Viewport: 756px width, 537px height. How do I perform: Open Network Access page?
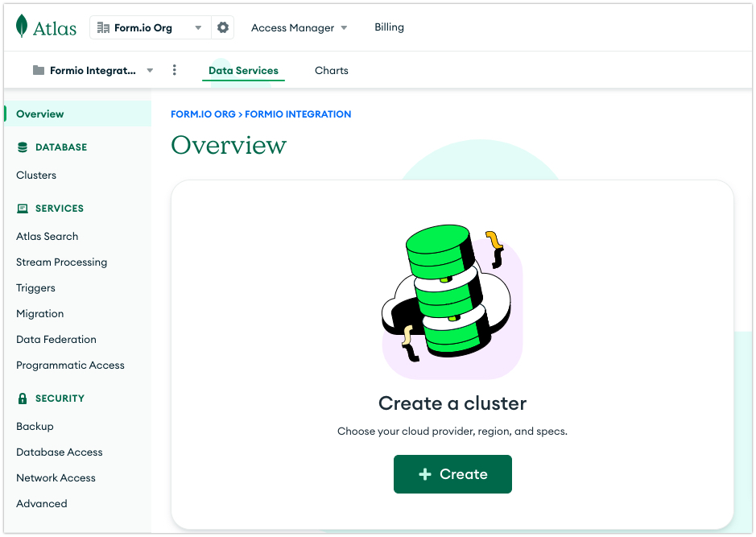click(56, 478)
